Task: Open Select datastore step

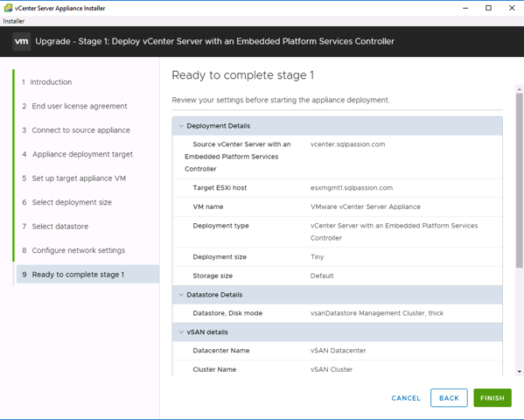Action: click(x=55, y=227)
